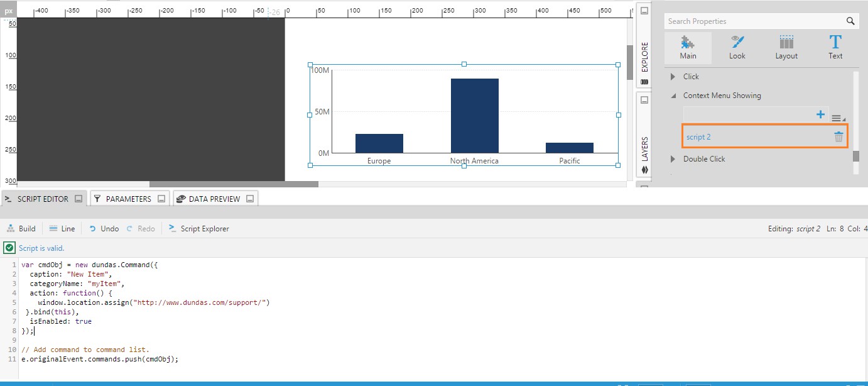Open the Look properties category

[x=737, y=48]
